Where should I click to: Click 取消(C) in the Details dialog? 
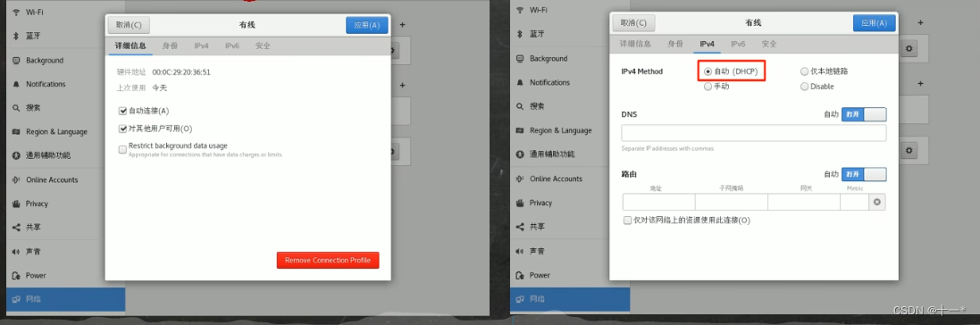(x=129, y=25)
